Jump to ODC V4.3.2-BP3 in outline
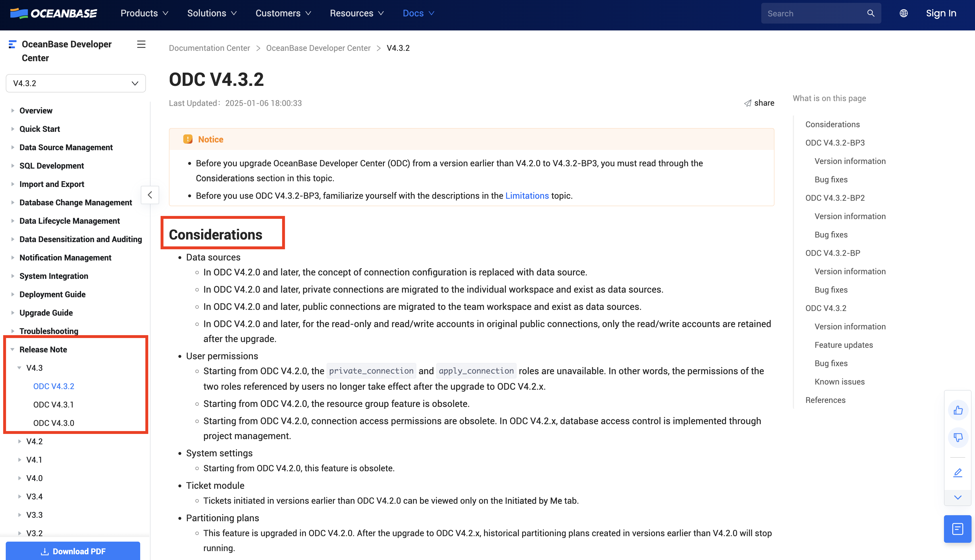The width and height of the screenshot is (975, 560). click(x=835, y=143)
